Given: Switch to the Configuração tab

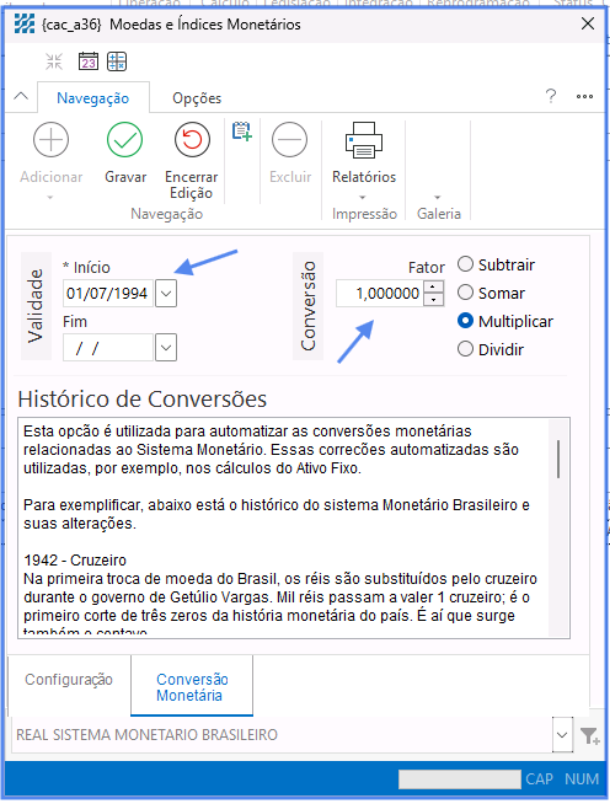Looking at the screenshot, I should pos(69,679).
